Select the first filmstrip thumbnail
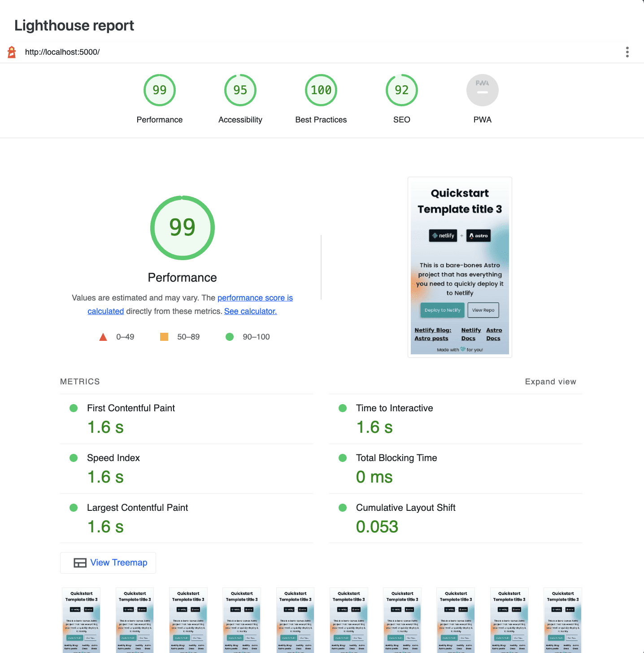The image size is (644, 653). tap(81, 620)
